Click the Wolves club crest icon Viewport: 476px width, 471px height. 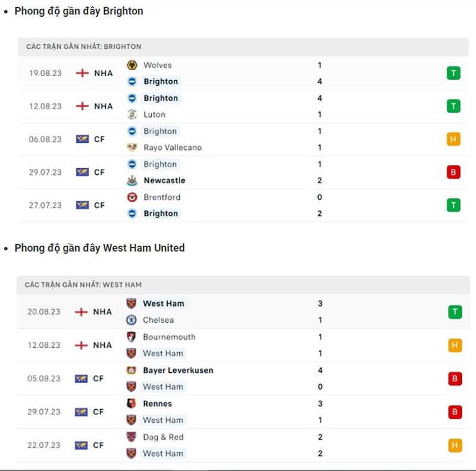click(132, 65)
